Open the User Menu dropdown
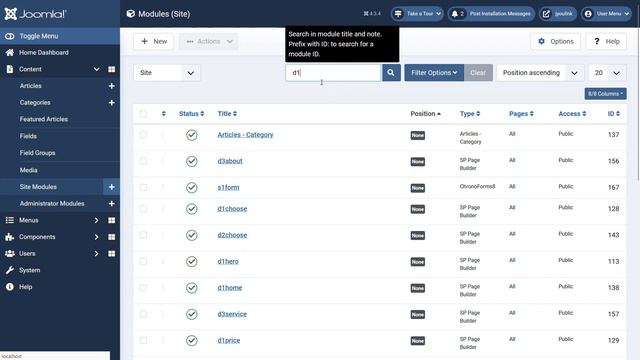The image size is (640, 360). click(607, 14)
